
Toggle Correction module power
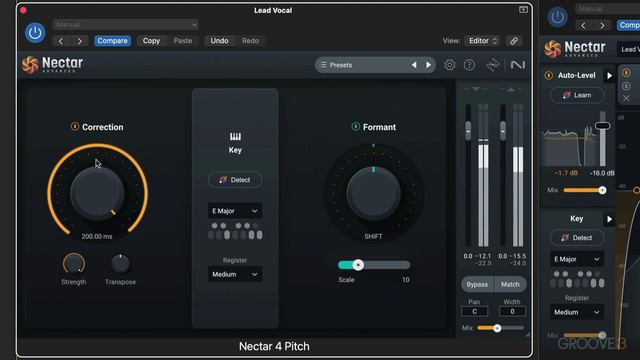tap(75, 127)
